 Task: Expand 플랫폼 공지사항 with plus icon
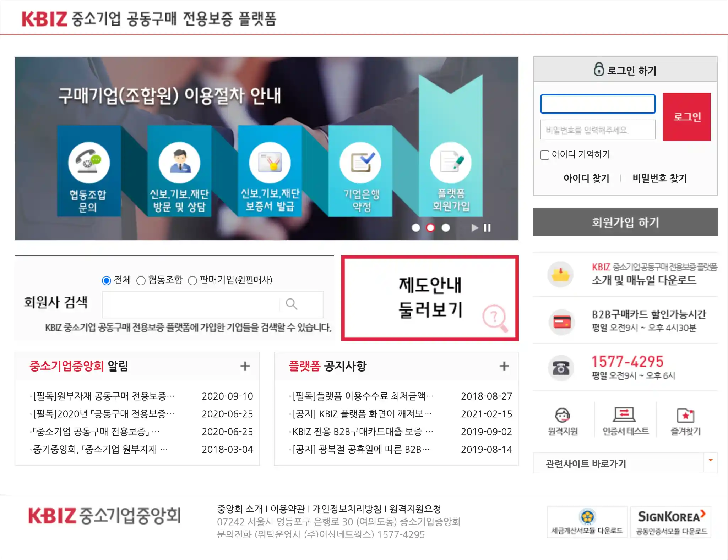tap(504, 366)
